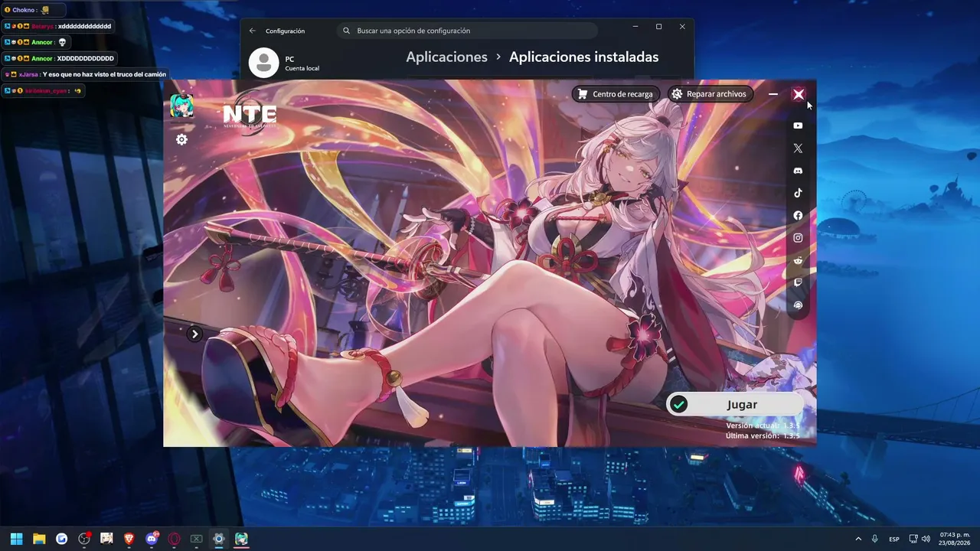Open the network icon in the system tray
Screen dimensions: 980x551
[913, 539]
